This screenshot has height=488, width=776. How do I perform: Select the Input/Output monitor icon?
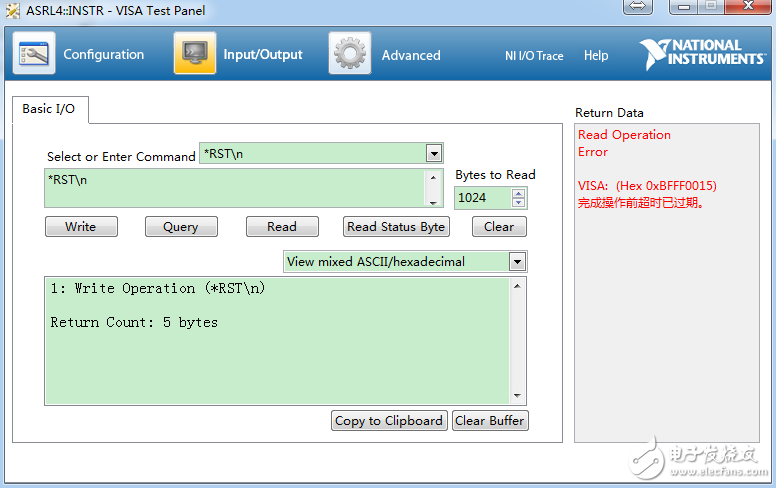195,53
